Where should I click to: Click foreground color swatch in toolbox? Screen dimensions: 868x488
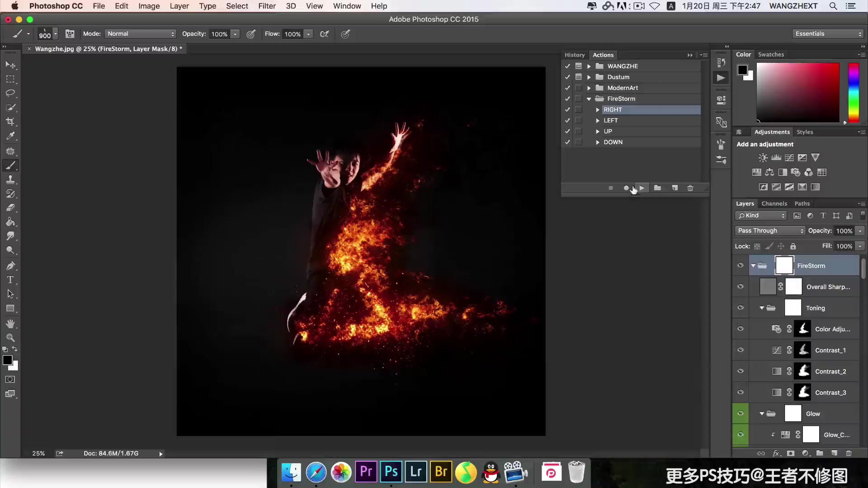point(7,360)
